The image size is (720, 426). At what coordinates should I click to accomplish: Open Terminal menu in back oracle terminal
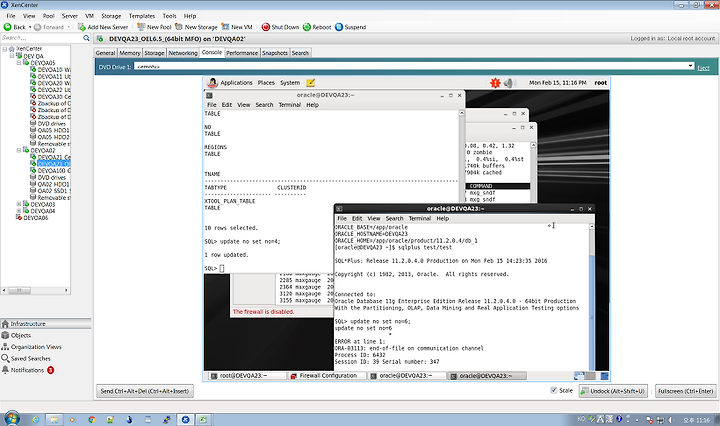pos(289,105)
